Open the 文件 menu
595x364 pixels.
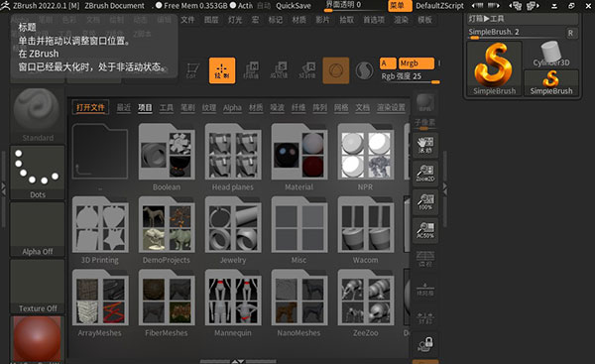(187, 20)
